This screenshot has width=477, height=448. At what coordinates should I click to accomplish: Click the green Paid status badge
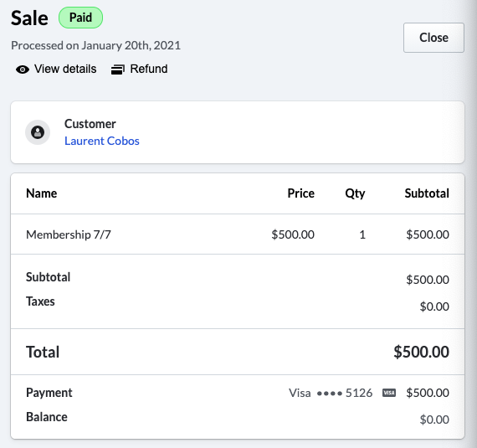[x=80, y=18]
